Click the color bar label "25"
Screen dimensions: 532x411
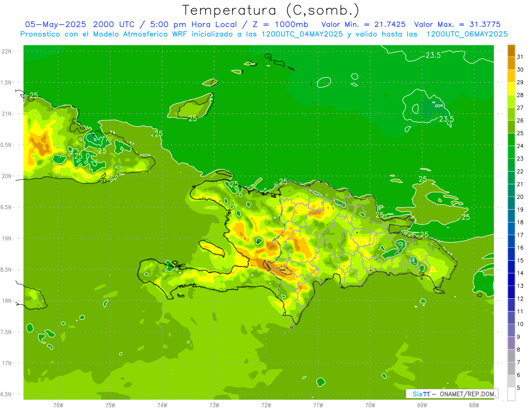(520, 133)
